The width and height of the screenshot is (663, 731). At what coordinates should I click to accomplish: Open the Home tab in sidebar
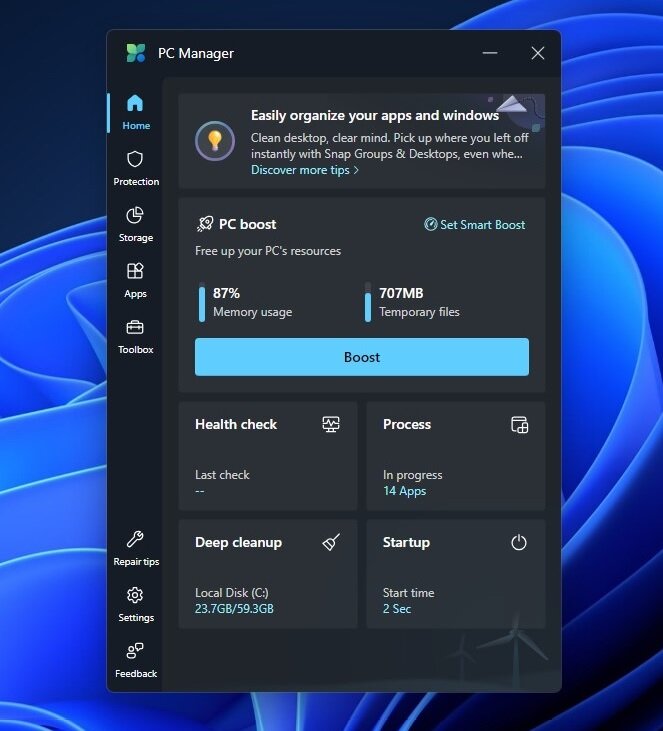(x=136, y=112)
